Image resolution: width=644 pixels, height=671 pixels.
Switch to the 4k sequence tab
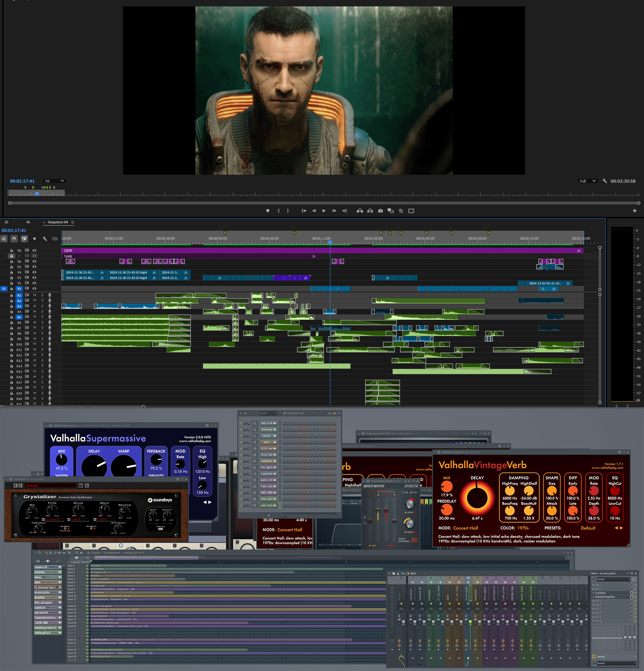pyautogui.click(x=28, y=222)
